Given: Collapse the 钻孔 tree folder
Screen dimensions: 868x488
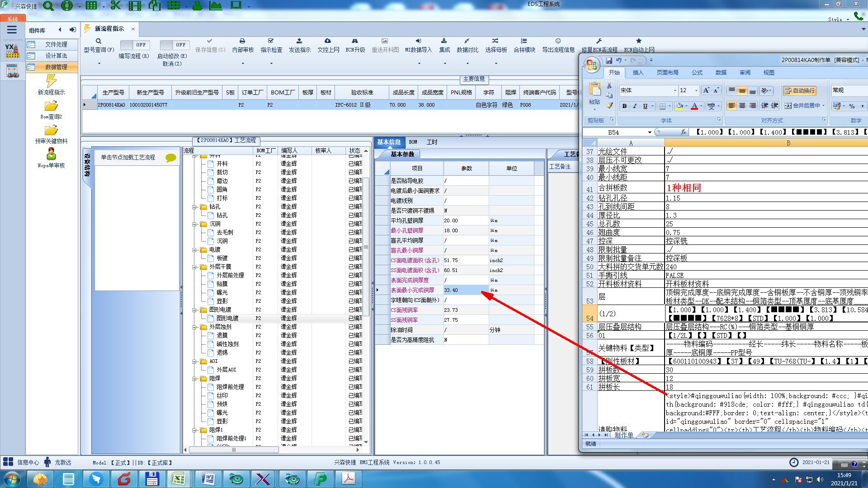Looking at the screenshot, I should point(194,207).
